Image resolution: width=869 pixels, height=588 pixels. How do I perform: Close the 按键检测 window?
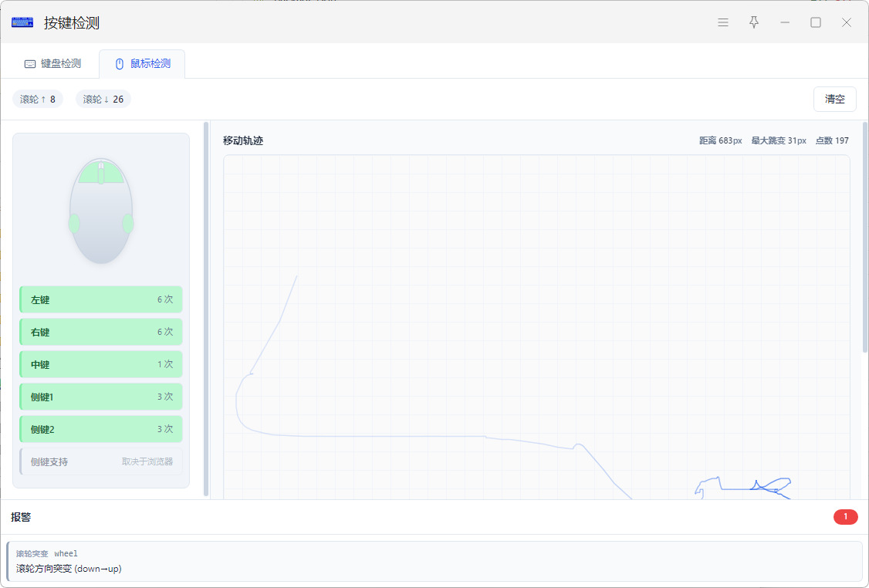pyautogui.click(x=847, y=22)
